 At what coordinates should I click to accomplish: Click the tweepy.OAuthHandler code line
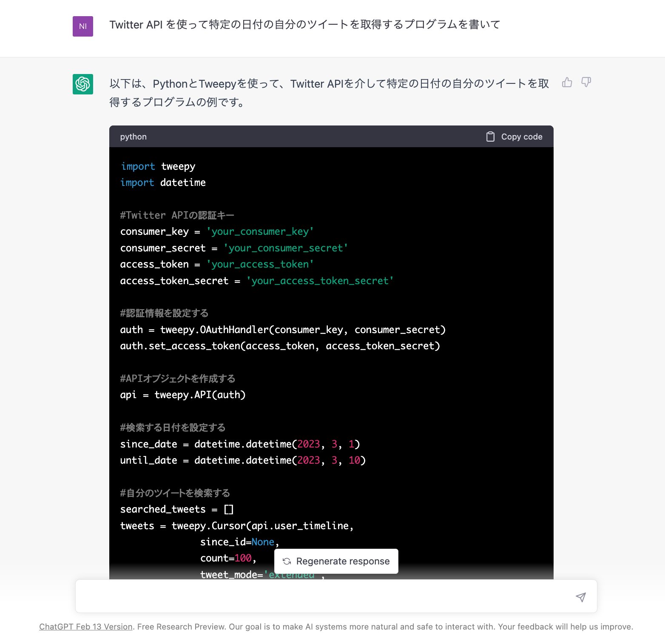(283, 330)
